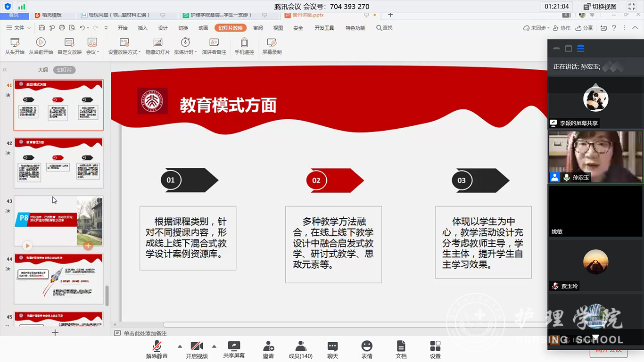644x362 pixels.
Task: Click the 切换视图 button
Action: pyautogui.click(x=600, y=7)
